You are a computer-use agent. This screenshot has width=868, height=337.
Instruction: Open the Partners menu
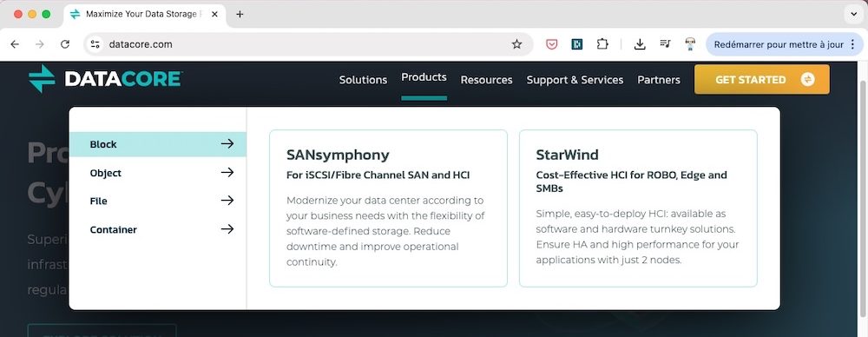[x=659, y=80]
